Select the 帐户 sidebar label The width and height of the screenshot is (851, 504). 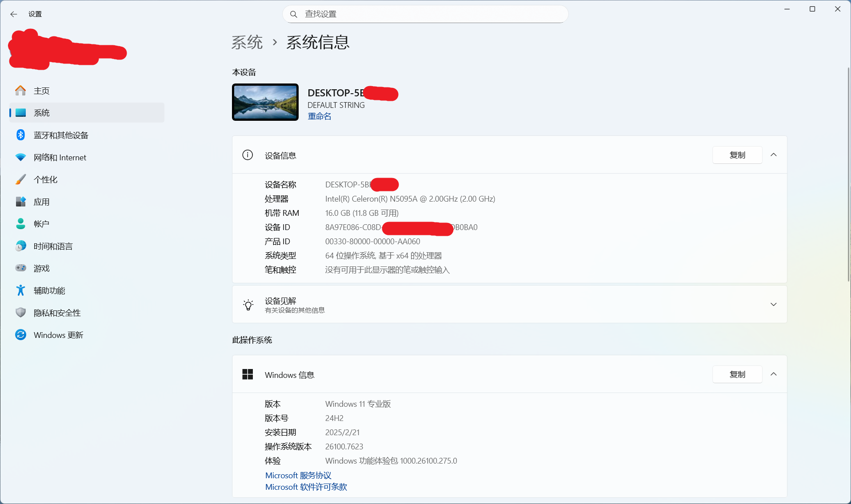pyautogui.click(x=42, y=224)
